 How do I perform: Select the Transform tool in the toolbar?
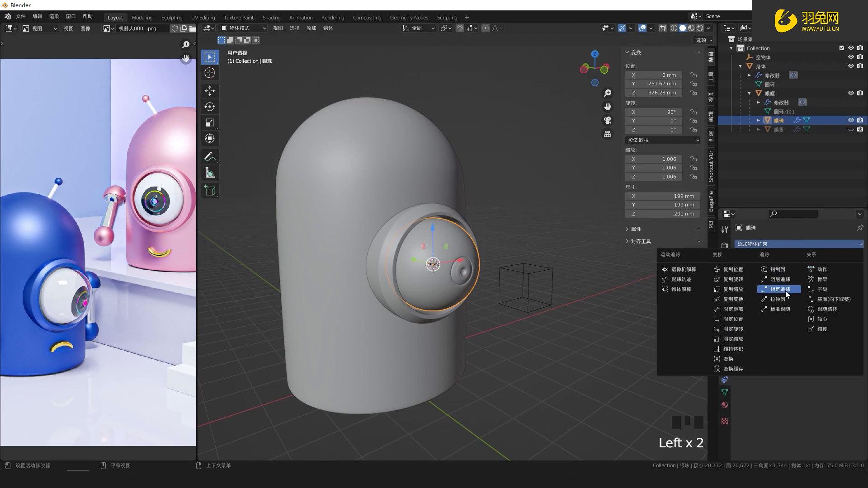pyautogui.click(x=210, y=138)
